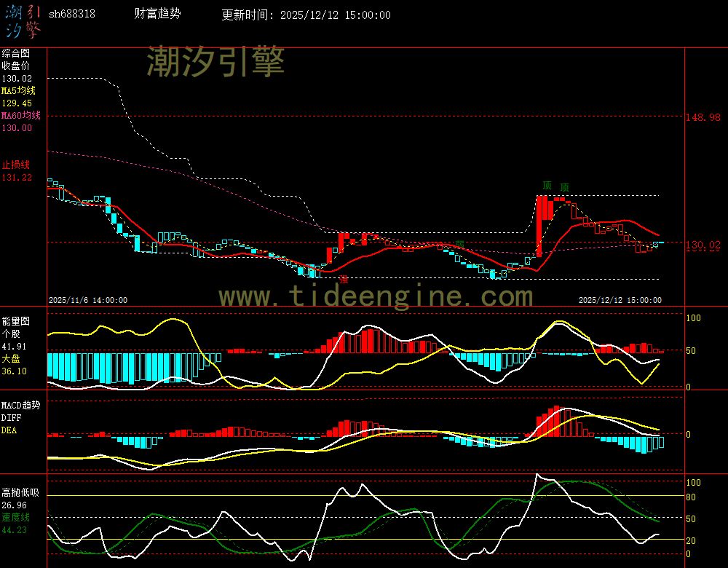Click the 148.98 price axis label
The image size is (728, 568).
coord(703,117)
